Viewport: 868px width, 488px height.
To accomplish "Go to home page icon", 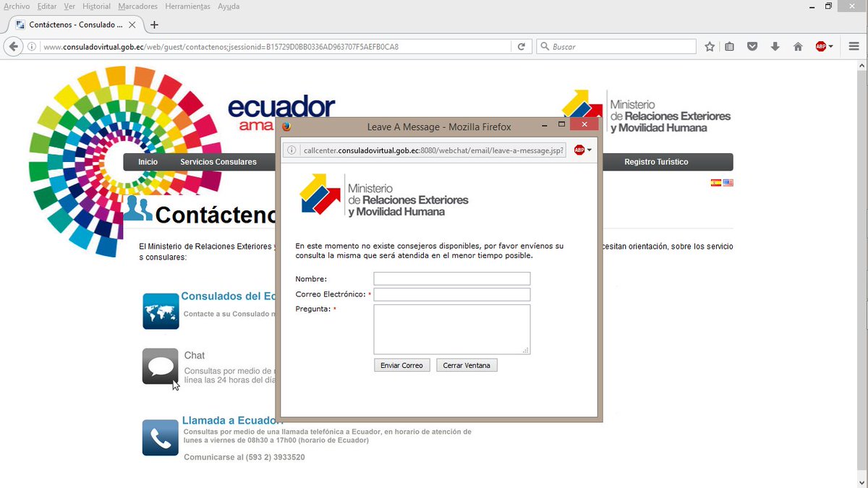I will click(x=798, y=46).
